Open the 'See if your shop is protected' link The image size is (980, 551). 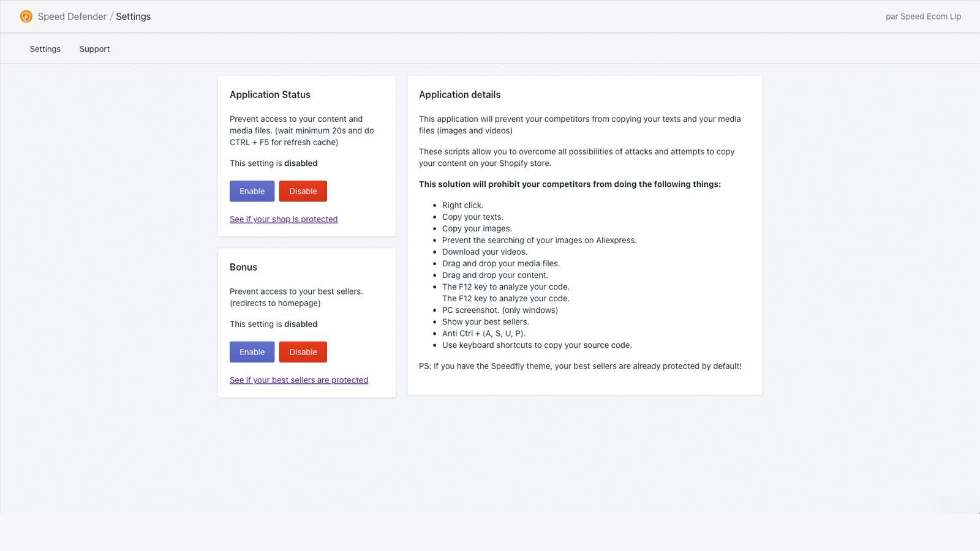(284, 219)
